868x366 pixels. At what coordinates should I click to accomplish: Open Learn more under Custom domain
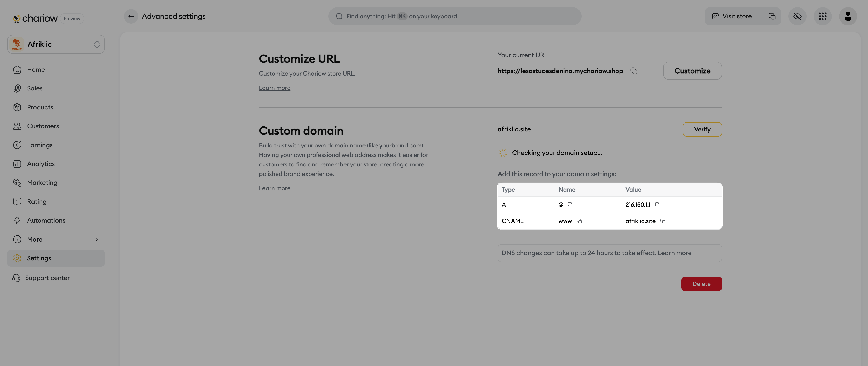pyautogui.click(x=274, y=188)
